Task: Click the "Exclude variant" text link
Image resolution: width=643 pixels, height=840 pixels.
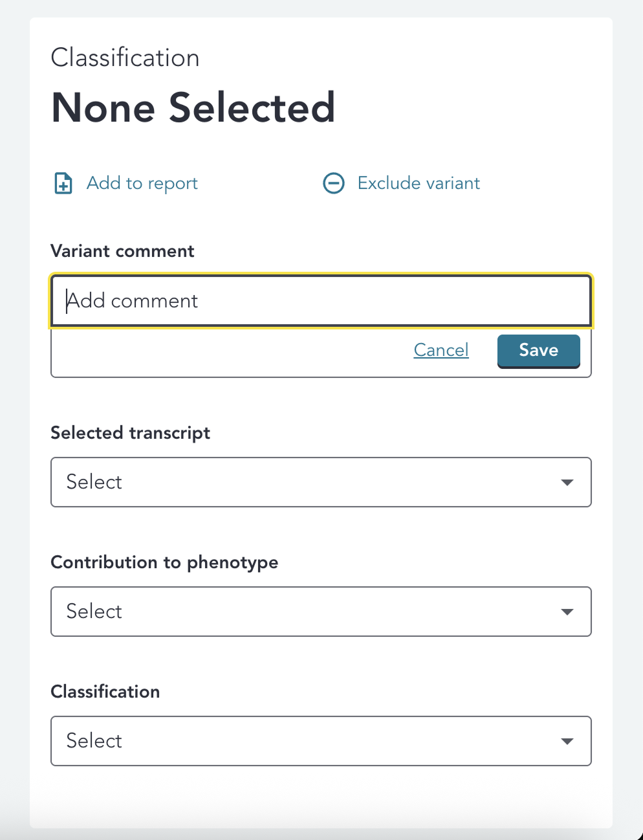Action: [419, 184]
